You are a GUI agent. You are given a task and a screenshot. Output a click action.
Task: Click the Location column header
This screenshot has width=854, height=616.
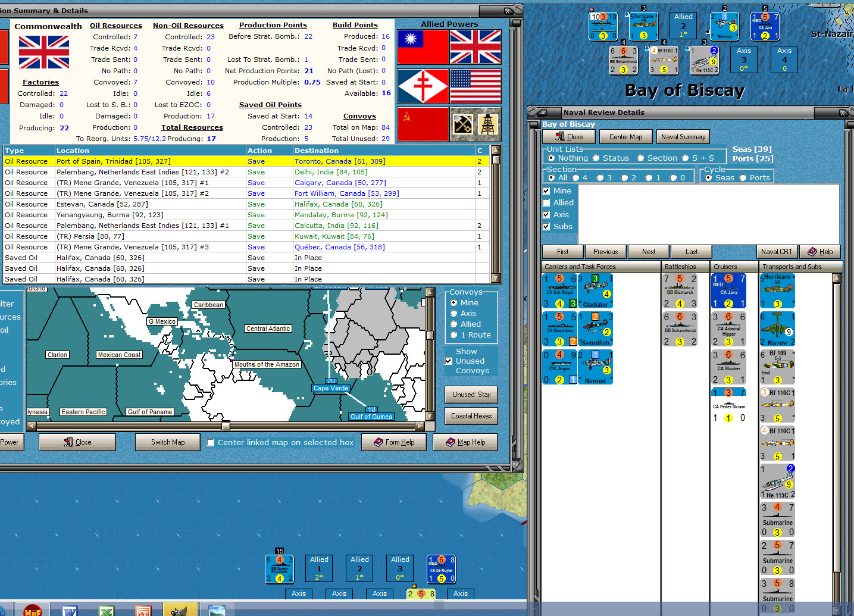(150, 151)
